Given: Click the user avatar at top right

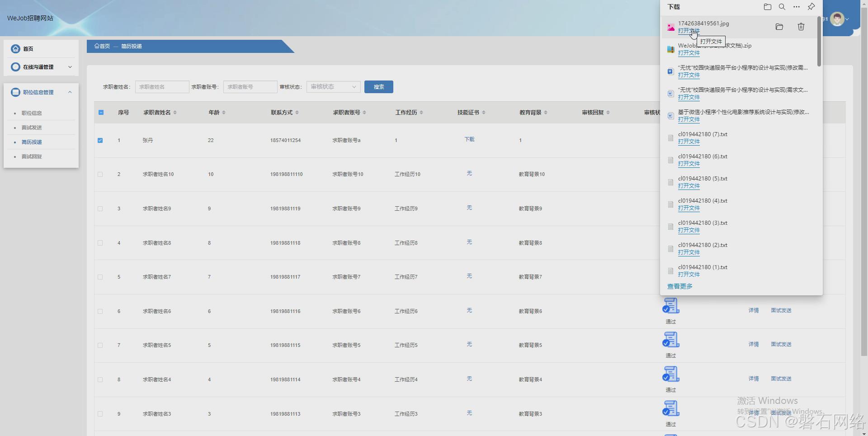Looking at the screenshot, I should [837, 19].
